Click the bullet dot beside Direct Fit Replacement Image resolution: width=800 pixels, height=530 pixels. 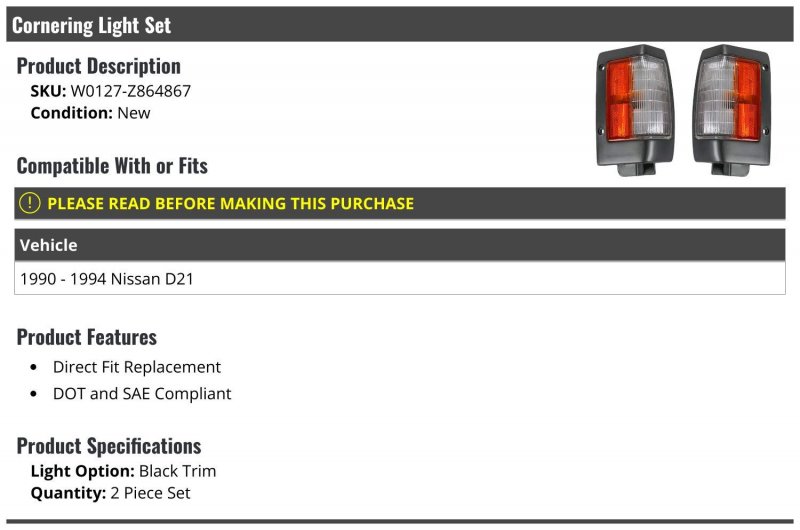[34, 367]
